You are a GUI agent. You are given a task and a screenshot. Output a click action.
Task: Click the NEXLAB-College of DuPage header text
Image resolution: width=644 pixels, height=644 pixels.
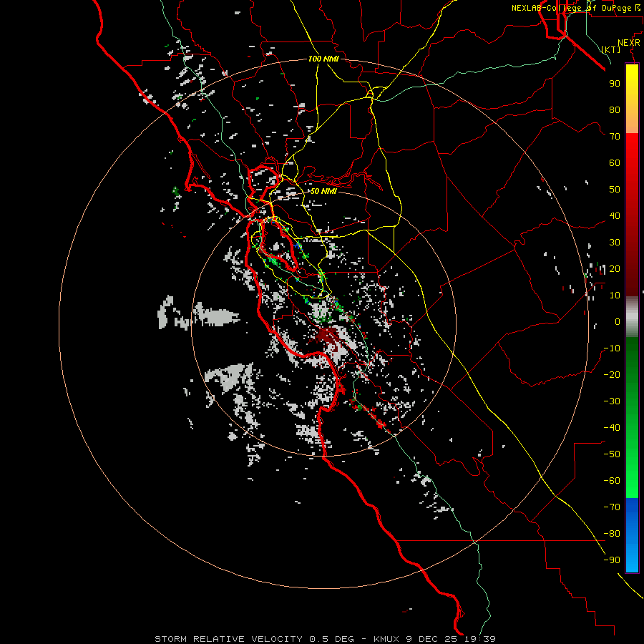click(x=575, y=8)
